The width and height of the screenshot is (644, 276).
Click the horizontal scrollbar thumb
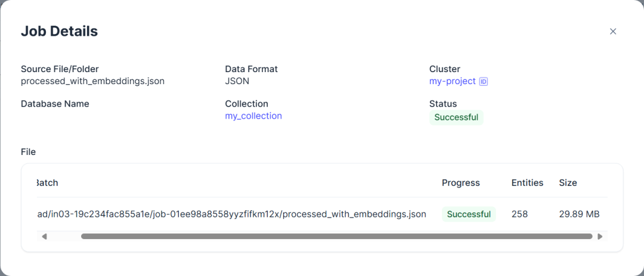(336, 237)
